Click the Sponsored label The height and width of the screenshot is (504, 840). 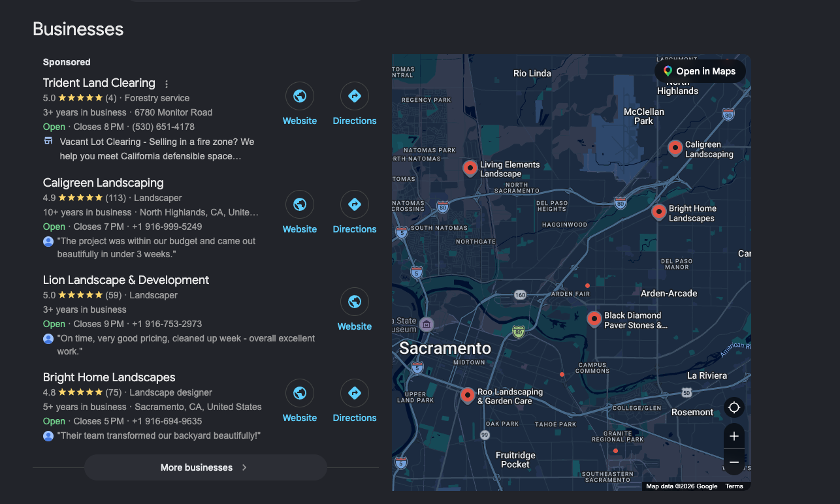[x=67, y=62]
